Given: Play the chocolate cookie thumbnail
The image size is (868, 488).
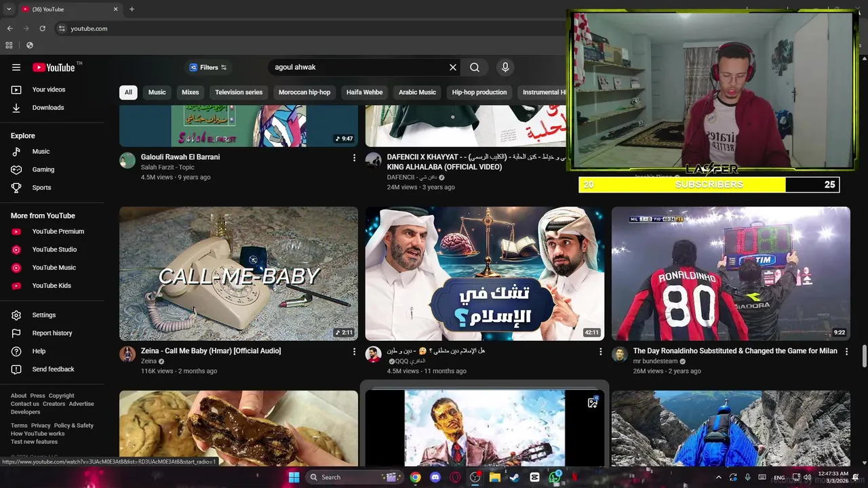Looking at the screenshot, I should coord(239,428).
